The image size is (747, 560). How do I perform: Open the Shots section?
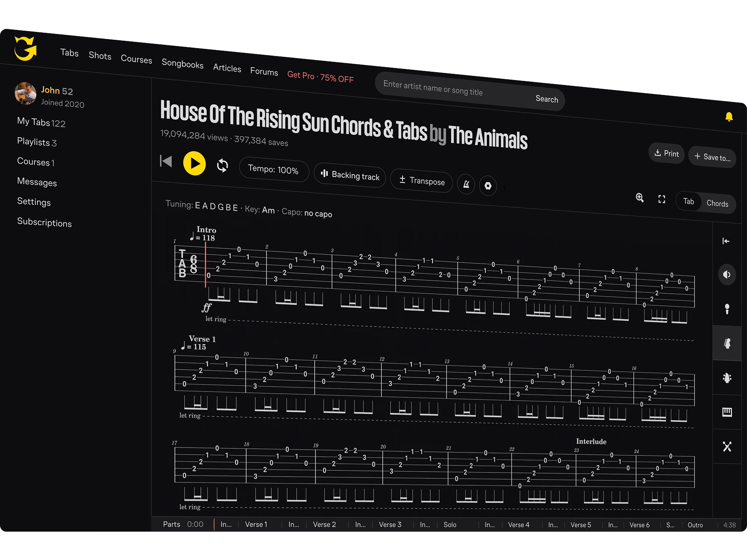click(100, 56)
